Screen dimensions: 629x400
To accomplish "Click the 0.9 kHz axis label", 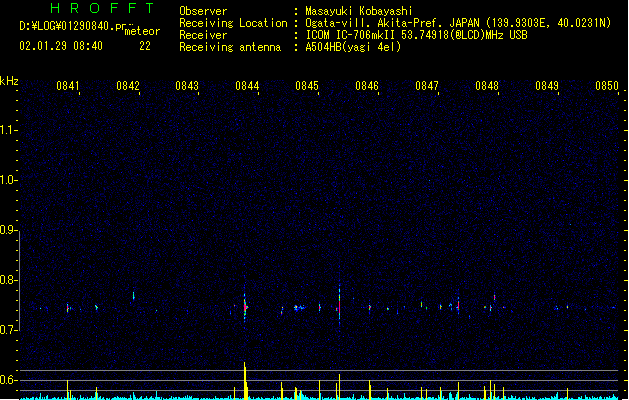I will click(8, 230).
